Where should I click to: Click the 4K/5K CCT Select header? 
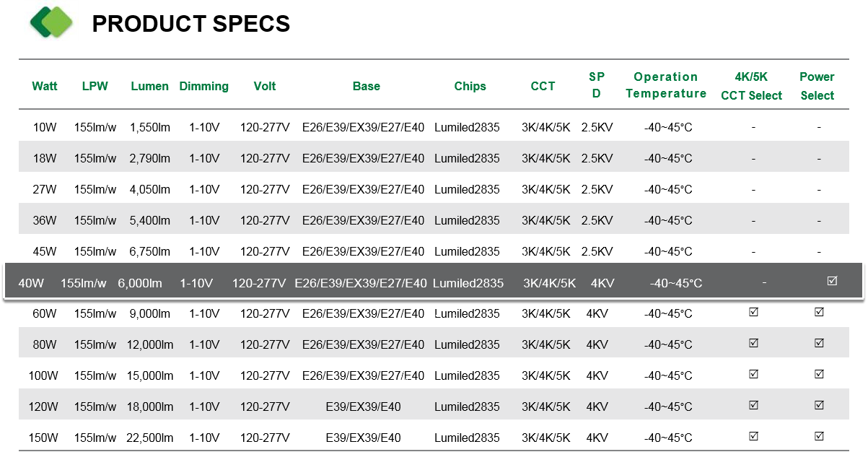point(751,86)
